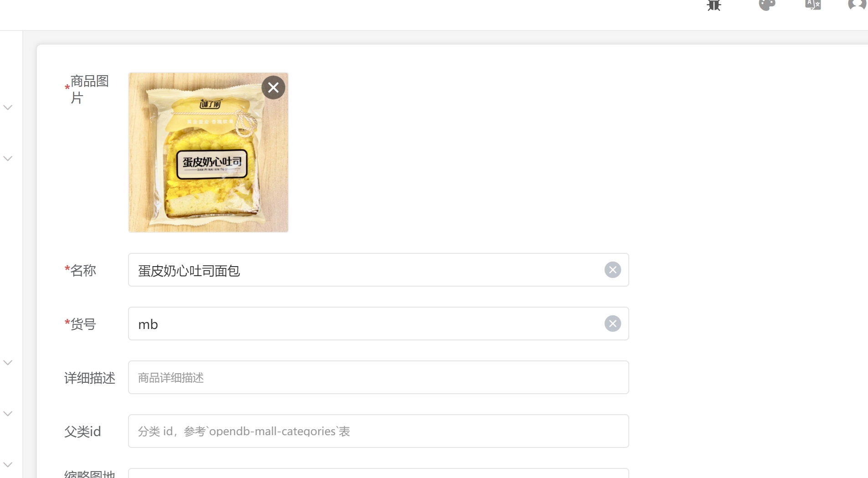Open the bug debug log icon
Screen dimensions: 868x478
(714, 5)
